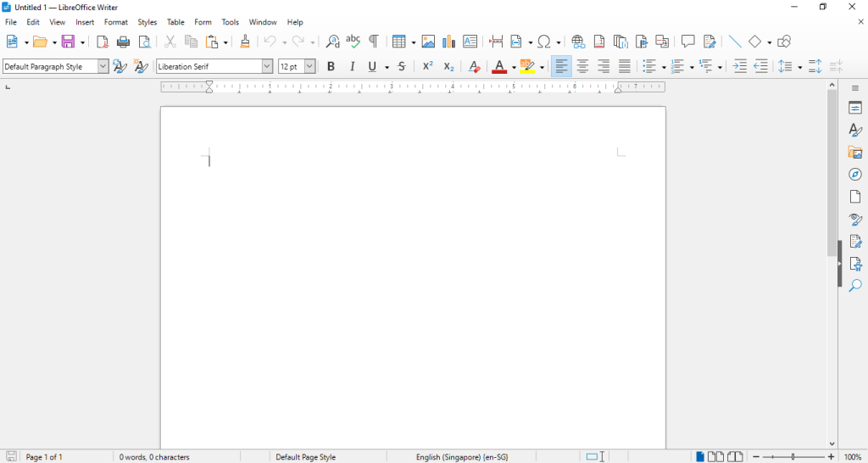Save document with the Save icon
Image resolution: width=868 pixels, height=463 pixels.
pos(68,42)
